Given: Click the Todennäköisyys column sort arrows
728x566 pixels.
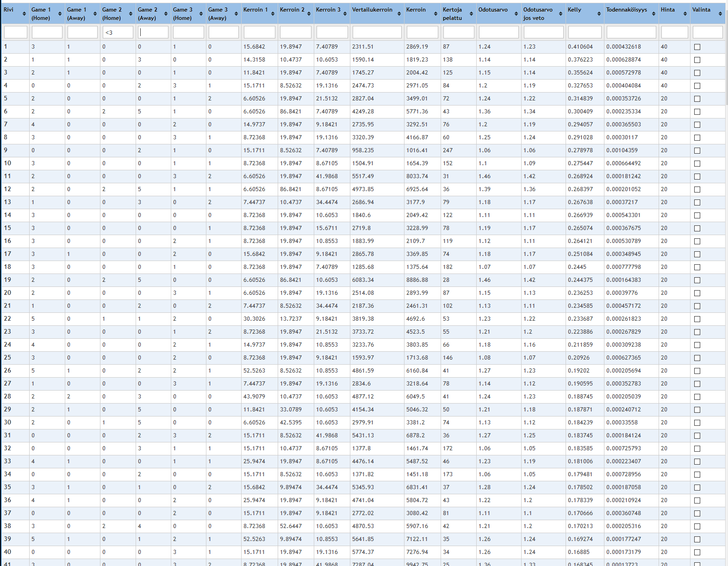Looking at the screenshot, I should click(653, 14).
